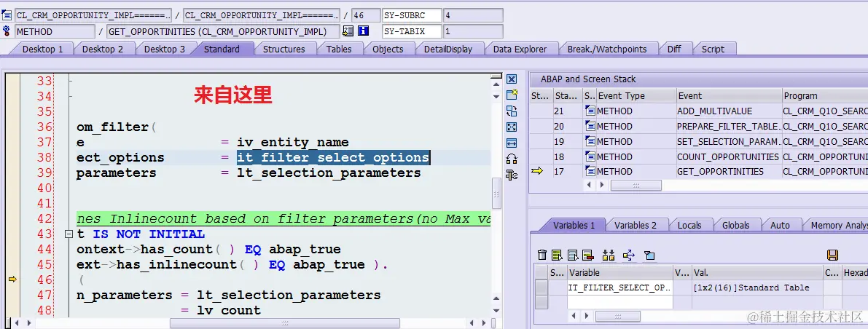Click the horizontal maximize tool icon
Screen dimensions: 868x329
[512, 143]
